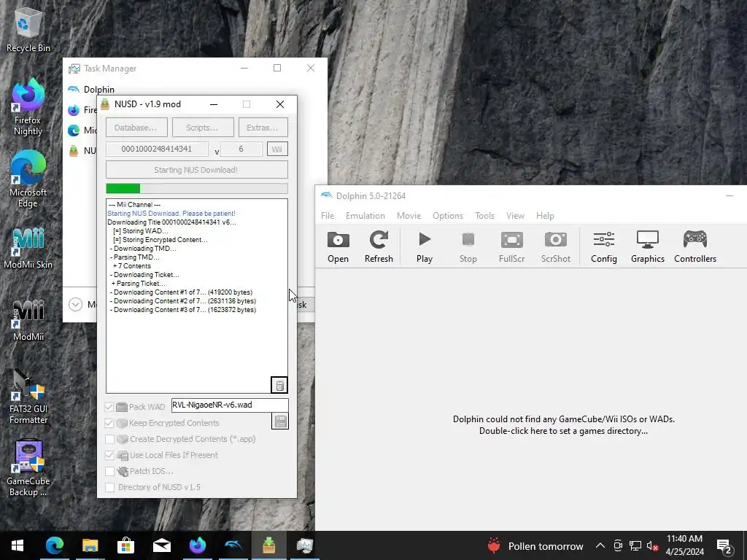Image resolution: width=747 pixels, height=560 pixels.
Task: Open Dolphin Movie menu
Action: [409, 216]
